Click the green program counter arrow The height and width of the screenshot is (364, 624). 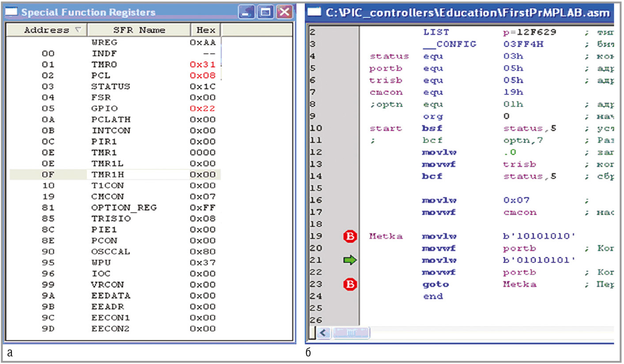350,261
